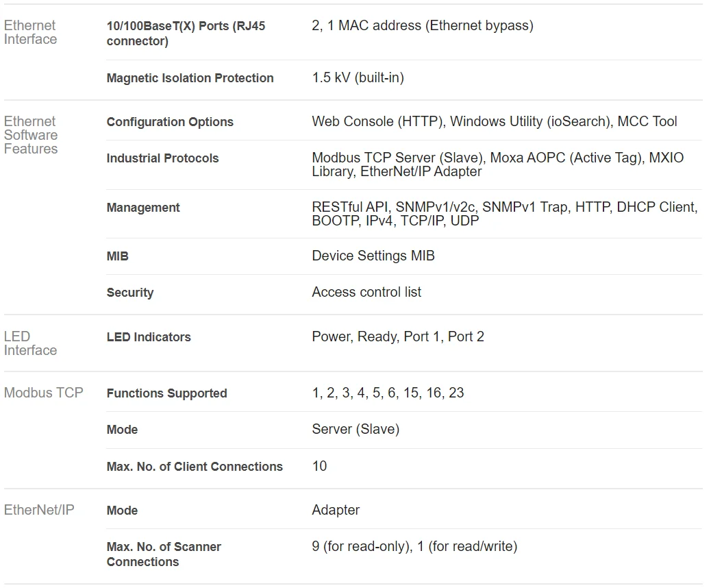
Task: Click the 10/100BaseT(X) Ports row label
Action: [x=186, y=34]
